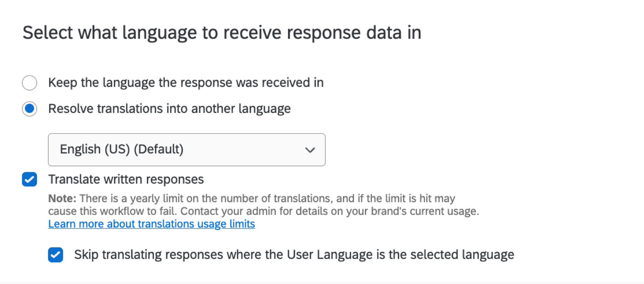Click the dropdown arrow icon inside the language selector

[x=310, y=150]
